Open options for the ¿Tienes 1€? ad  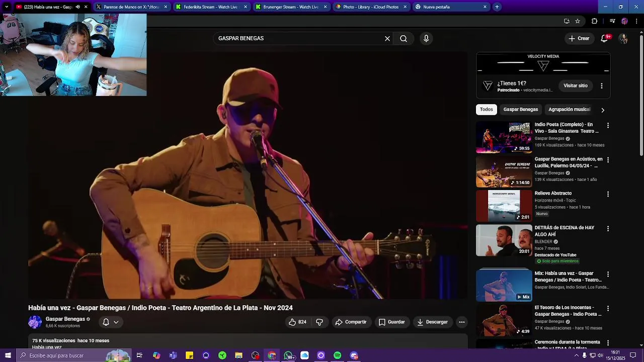coord(601,86)
